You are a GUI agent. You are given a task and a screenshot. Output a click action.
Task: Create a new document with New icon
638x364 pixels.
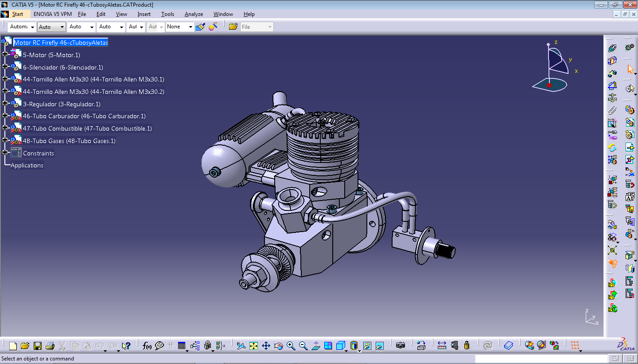[13, 346]
